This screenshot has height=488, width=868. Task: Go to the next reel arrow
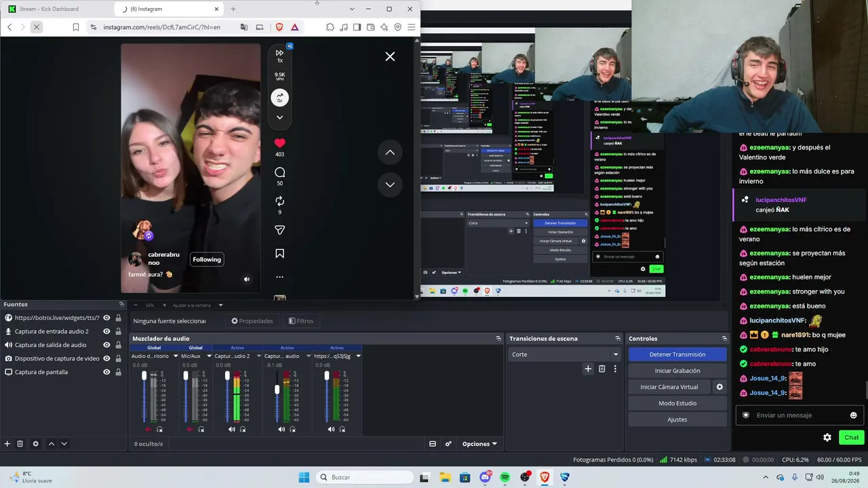tap(390, 184)
